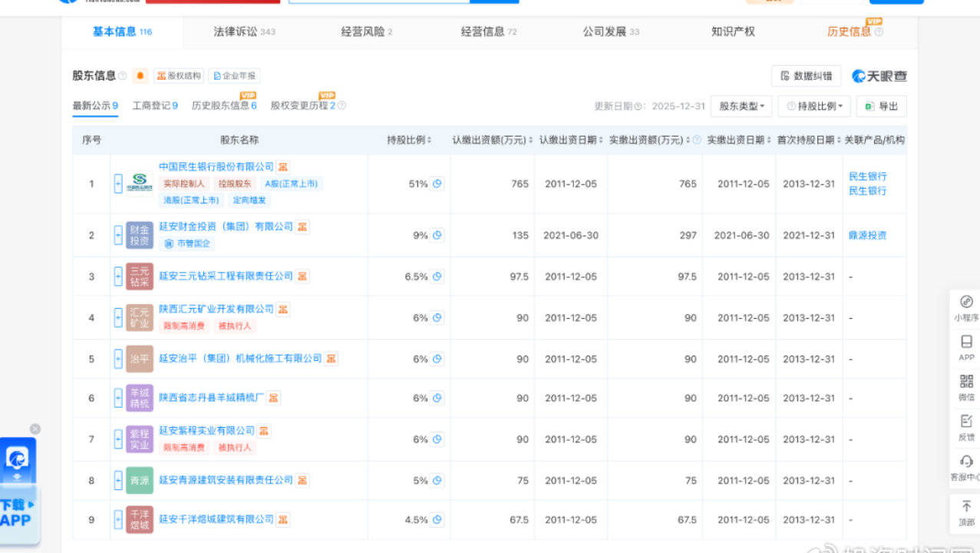Click the 市管国企 tag
Viewport: 980px width, 553px height.
tap(187, 243)
